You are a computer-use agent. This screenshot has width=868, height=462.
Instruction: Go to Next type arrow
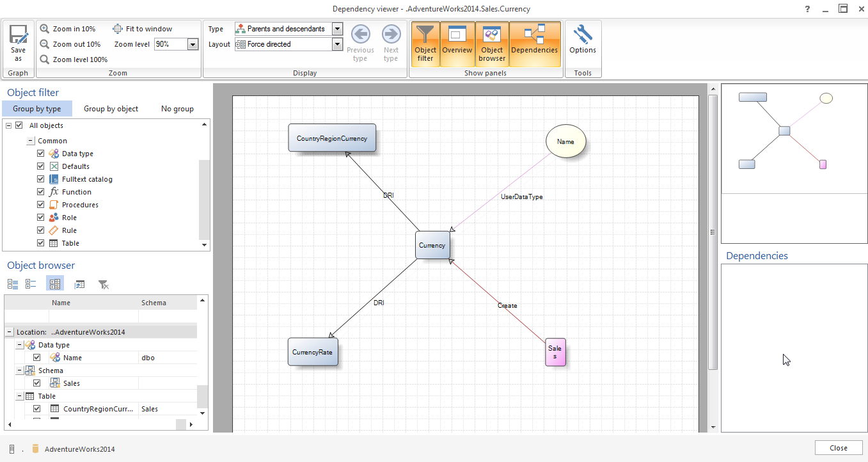pyautogui.click(x=391, y=34)
